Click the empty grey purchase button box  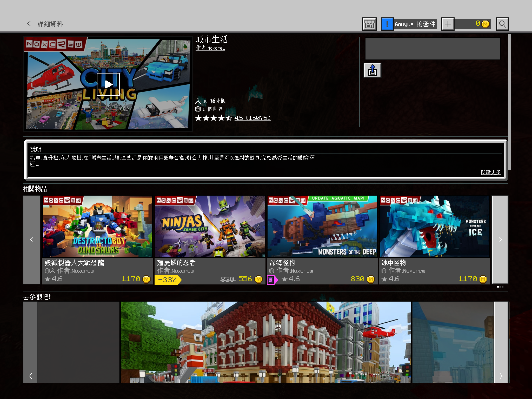(x=432, y=49)
